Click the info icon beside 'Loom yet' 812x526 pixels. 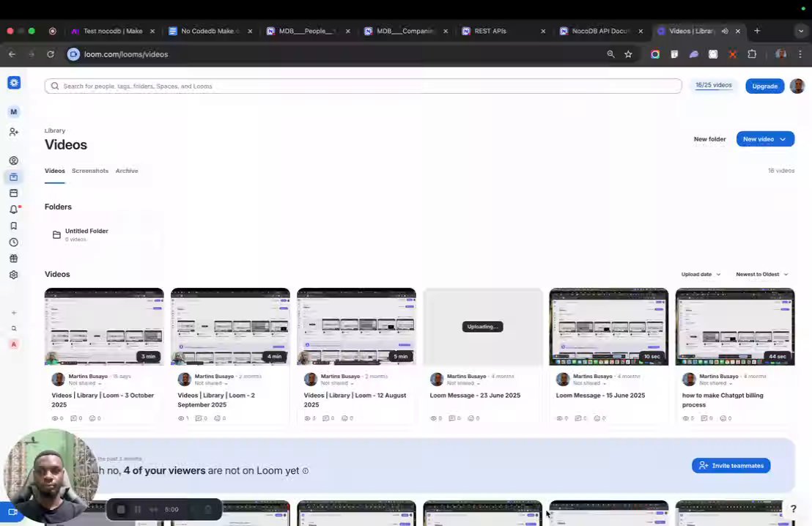pos(306,471)
